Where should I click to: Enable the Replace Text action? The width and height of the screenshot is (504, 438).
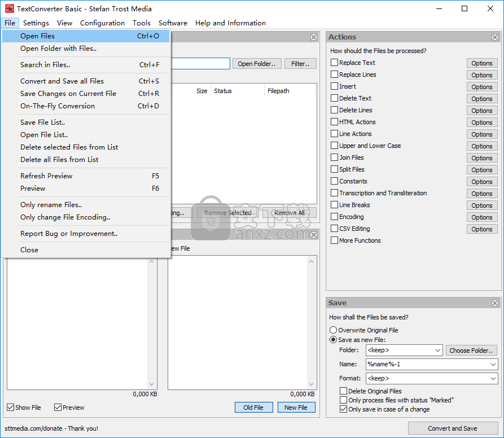[x=334, y=62]
